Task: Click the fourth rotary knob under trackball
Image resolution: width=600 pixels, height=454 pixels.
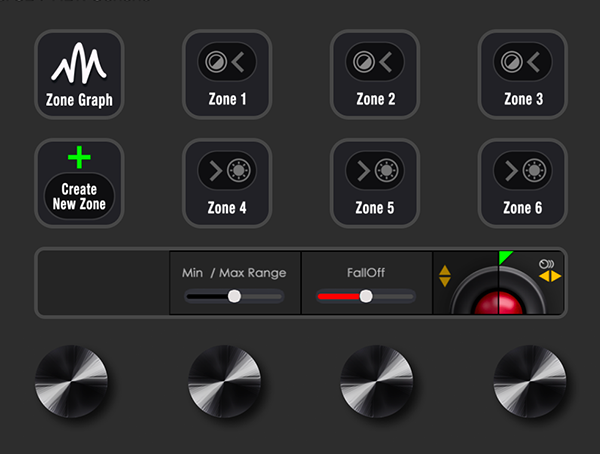Action: coord(530,381)
